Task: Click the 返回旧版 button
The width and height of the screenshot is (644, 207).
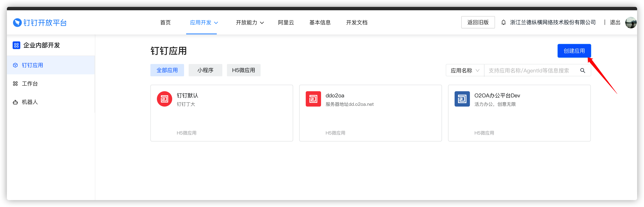Action: tap(478, 22)
